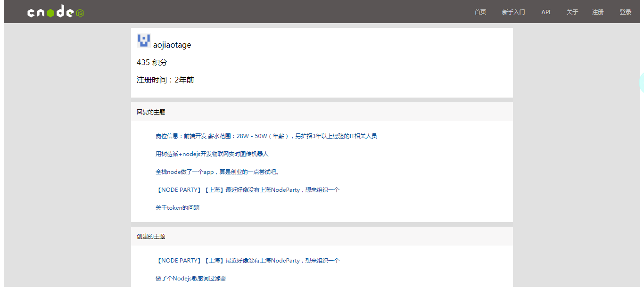This screenshot has width=644, height=296.
Task: Select 登录 to log in
Action: (x=625, y=12)
